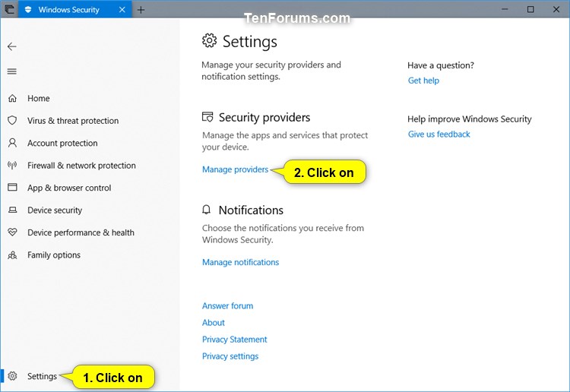Maximize the Windows Security window

coord(530,9)
